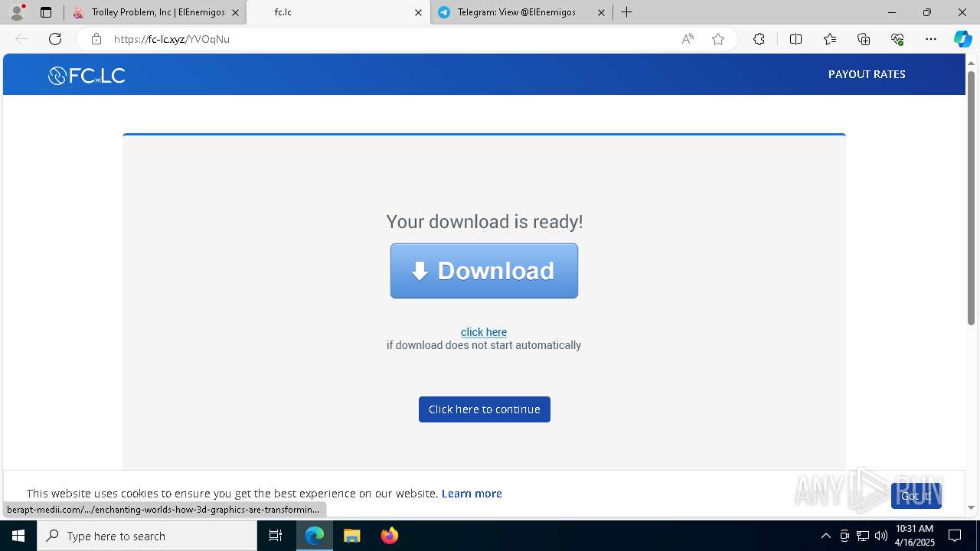Open the PAYOUT RATES menu item

[x=867, y=74]
